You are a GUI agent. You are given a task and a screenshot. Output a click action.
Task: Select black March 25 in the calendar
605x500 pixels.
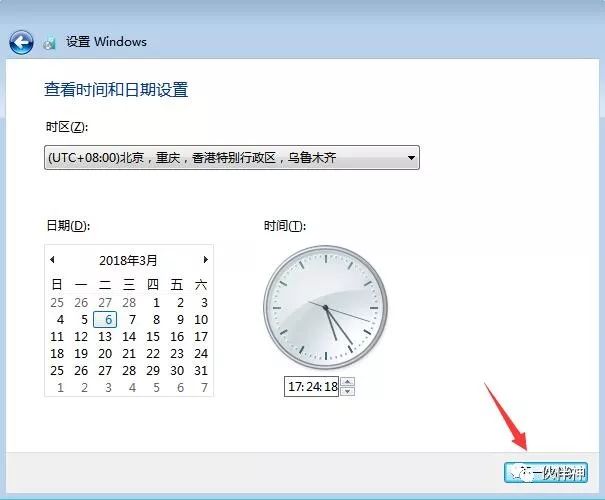pyautogui.click(x=57, y=370)
